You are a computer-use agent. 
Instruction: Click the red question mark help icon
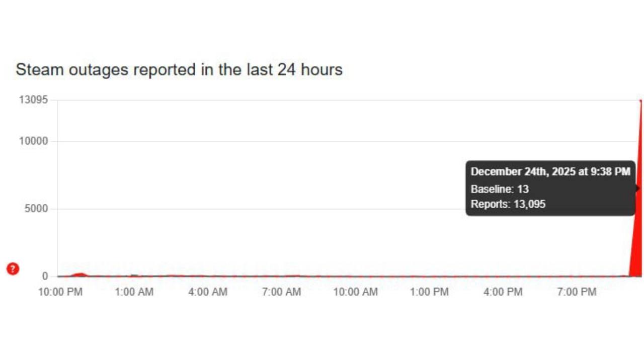click(x=13, y=269)
